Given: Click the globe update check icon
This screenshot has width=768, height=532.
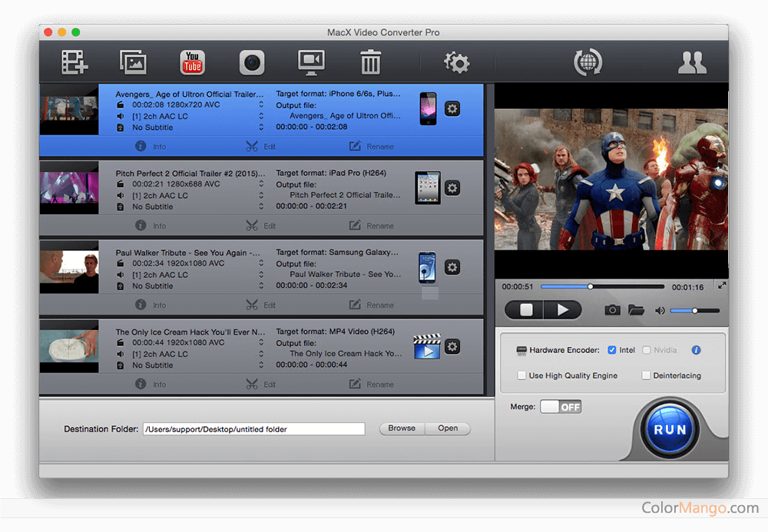Looking at the screenshot, I should 588,62.
